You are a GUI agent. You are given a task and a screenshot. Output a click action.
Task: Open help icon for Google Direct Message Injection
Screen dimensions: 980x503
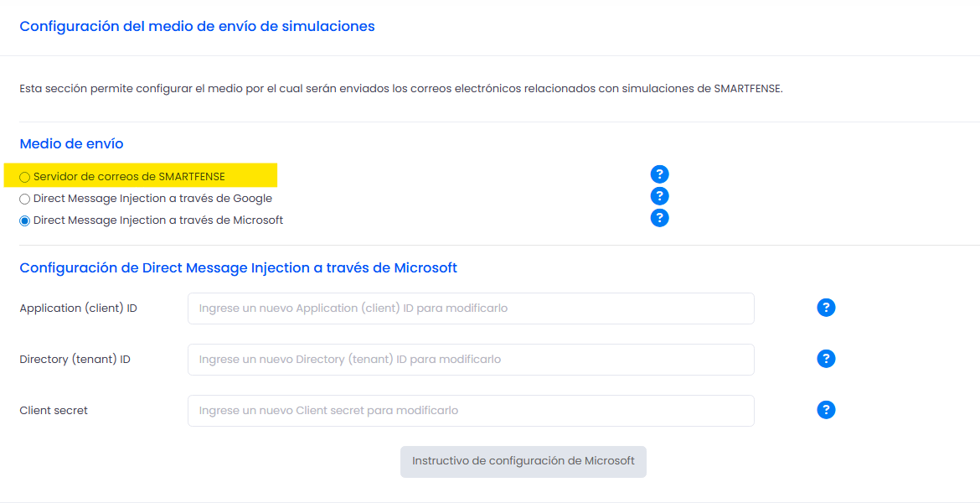(x=659, y=196)
